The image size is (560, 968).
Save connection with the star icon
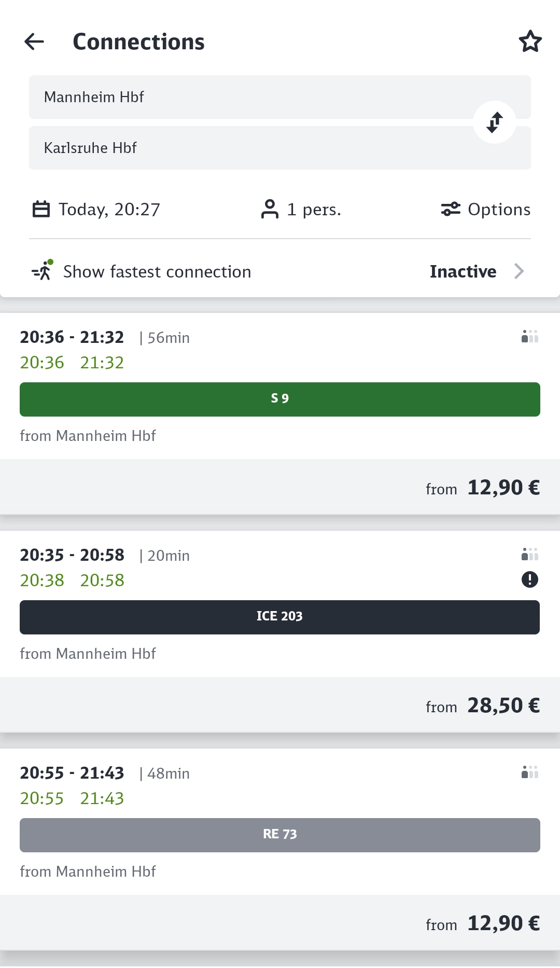click(x=530, y=42)
